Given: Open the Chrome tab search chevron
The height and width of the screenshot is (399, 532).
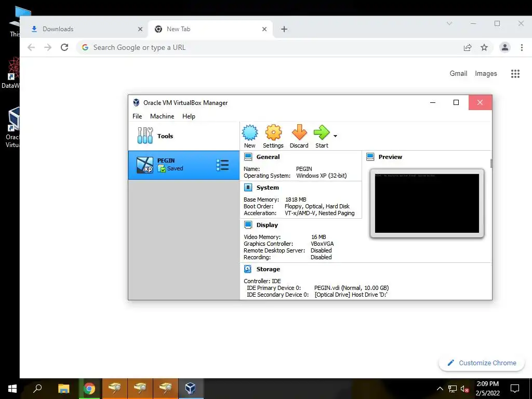Looking at the screenshot, I should pos(449,23).
